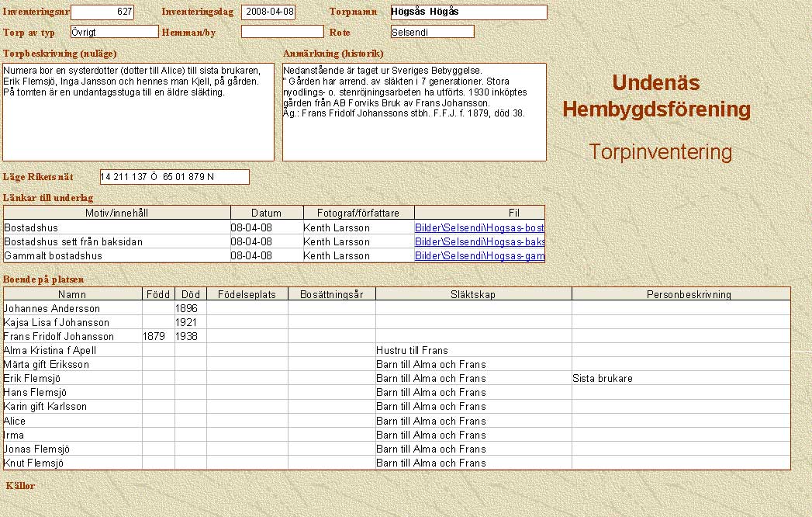Viewport: 812px width, 517px height.
Task: Select the Rote field with Selsendi
Action: tap(432, 32)
